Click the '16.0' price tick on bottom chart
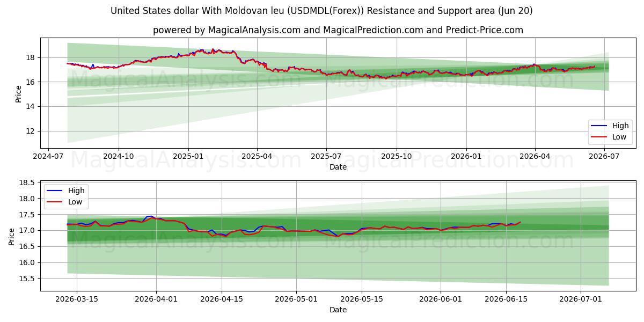The height and width of the screenshot is (322, 644). coord(28,262)
